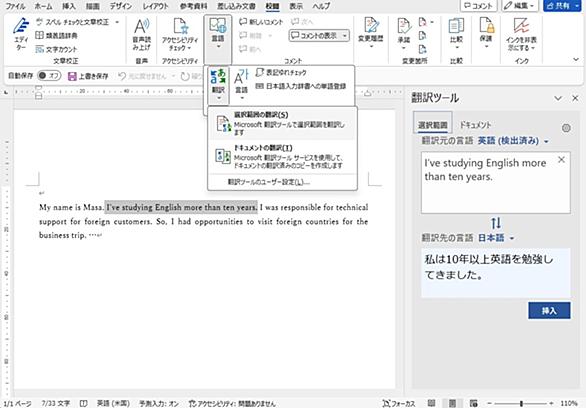This screenshot has height=408, width=586.
Task: Open the 翻訳 button dropdown arrow
Action: tap(219, 98)
